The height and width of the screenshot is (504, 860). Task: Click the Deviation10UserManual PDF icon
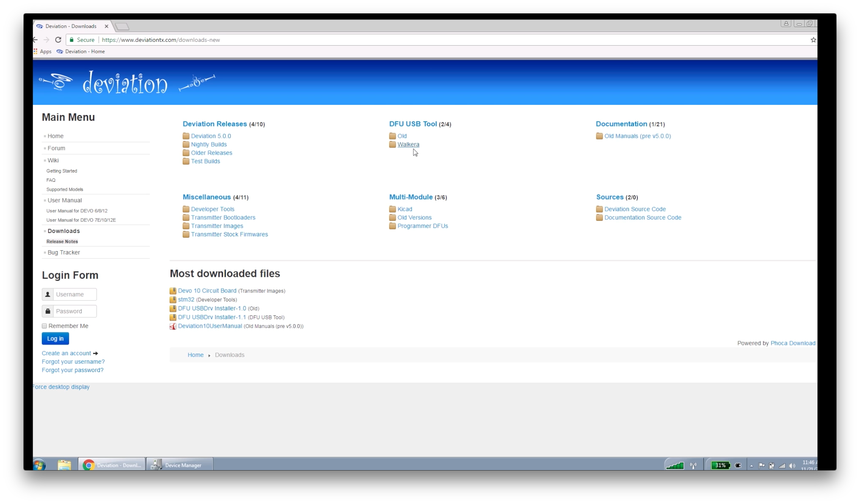[x=172, y=326]
